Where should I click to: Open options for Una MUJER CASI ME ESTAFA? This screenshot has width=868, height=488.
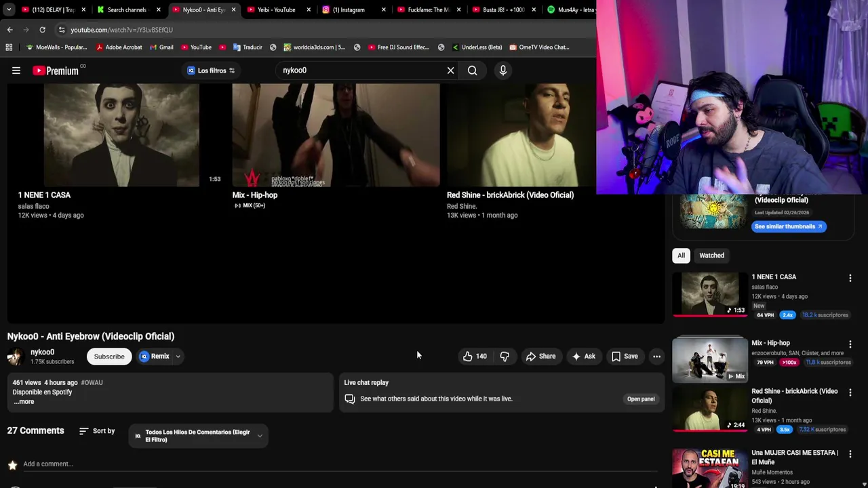(x=850, y=454)
